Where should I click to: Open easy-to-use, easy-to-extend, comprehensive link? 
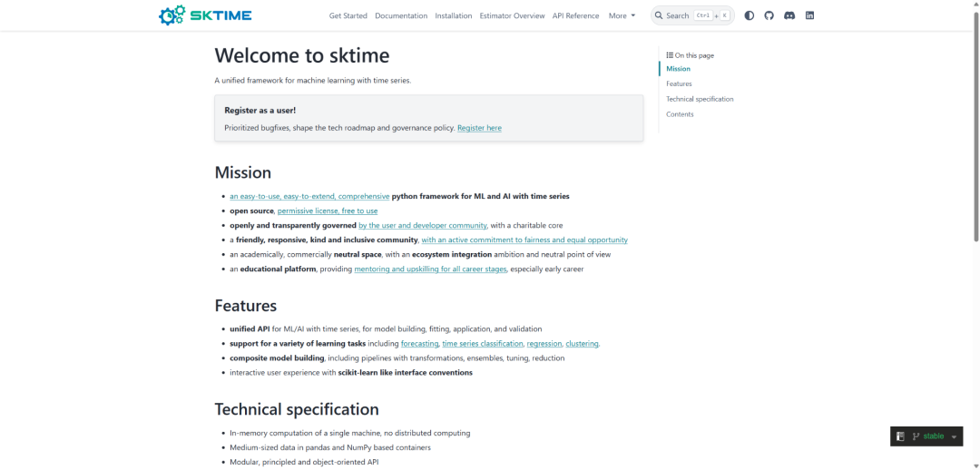click(x=309, y=196)
